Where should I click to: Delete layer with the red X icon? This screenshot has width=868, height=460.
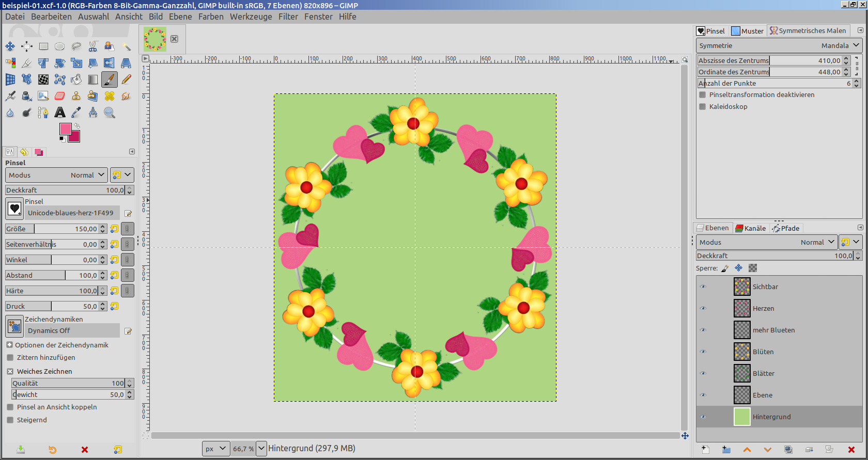point(851,450)
